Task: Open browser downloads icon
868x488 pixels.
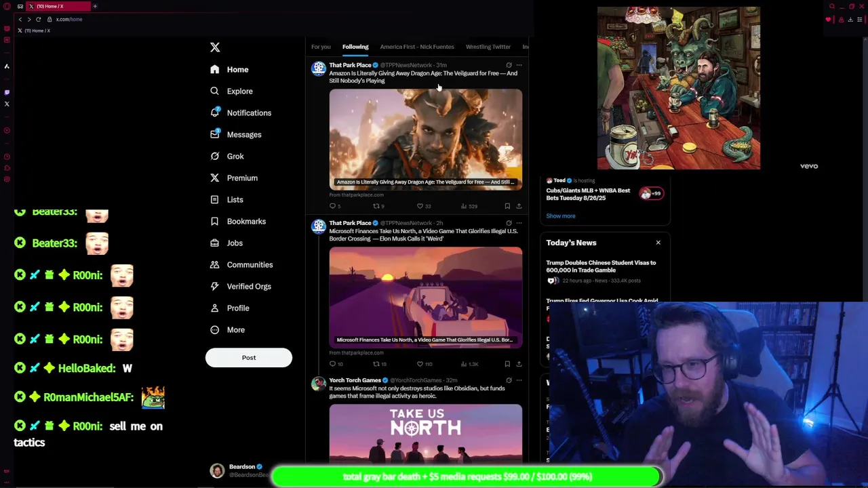Action: click(850, 20)
